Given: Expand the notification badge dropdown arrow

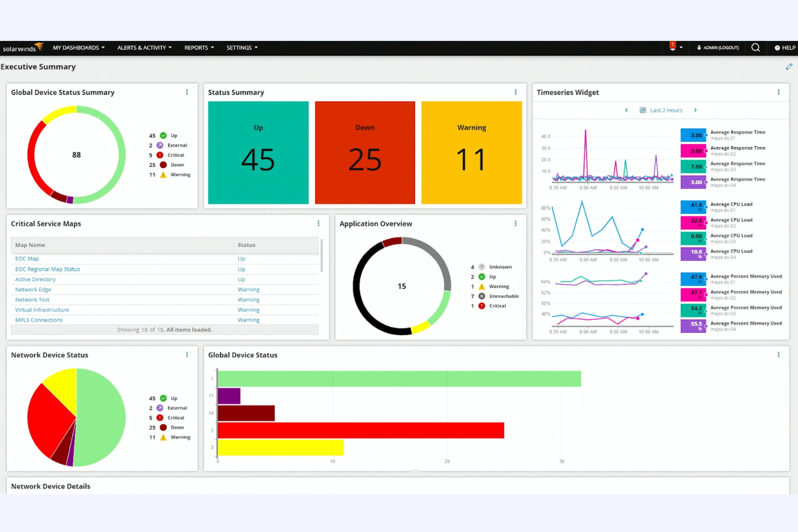Looking at the screenshot, I should (682, 47).
